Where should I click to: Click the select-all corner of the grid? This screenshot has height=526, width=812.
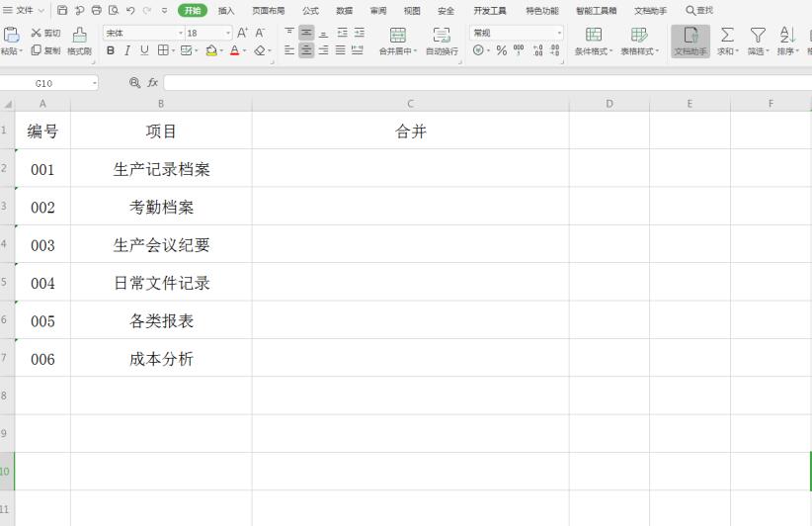tap(7, 104)
